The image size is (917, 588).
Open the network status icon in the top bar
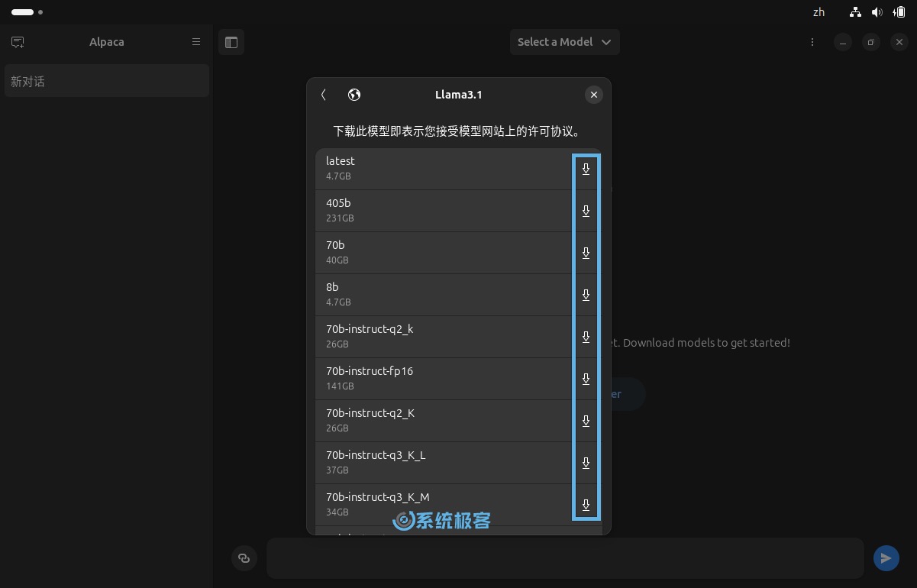(x=855, y=12)
